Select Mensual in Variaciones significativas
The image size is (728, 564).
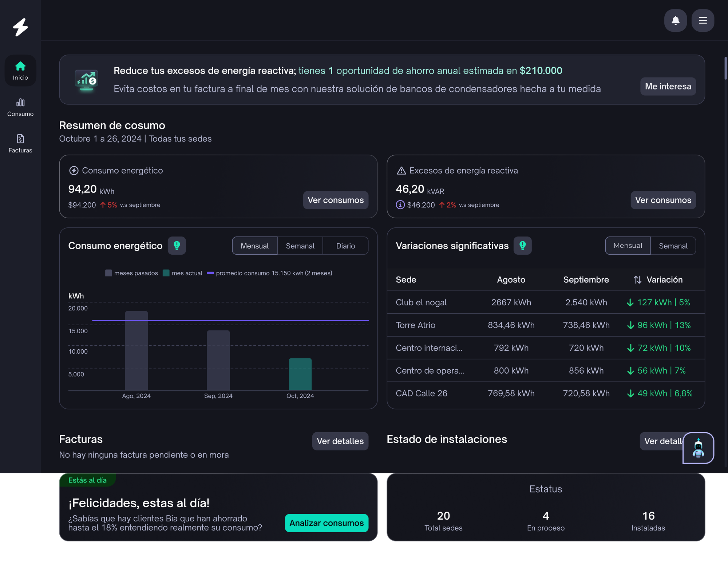628,246
